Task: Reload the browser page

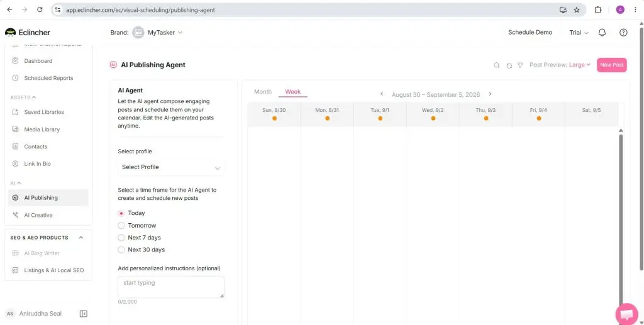Action: tap(40, 10)
